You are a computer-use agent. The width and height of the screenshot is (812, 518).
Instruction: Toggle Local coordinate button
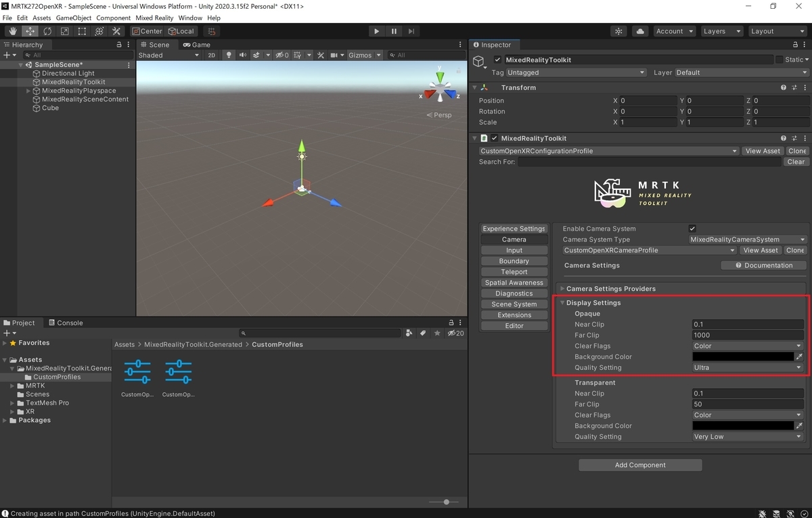coord(181,31)
